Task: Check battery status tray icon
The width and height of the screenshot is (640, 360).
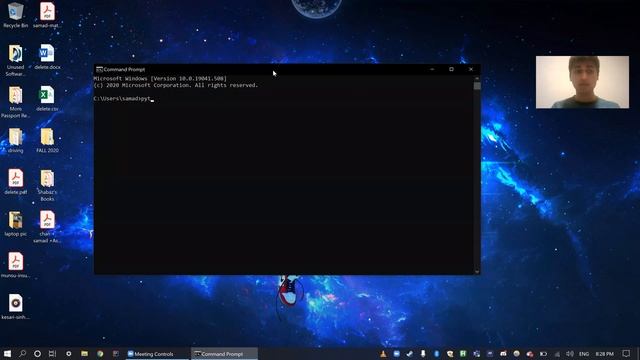Action: [x=543, y=354]
